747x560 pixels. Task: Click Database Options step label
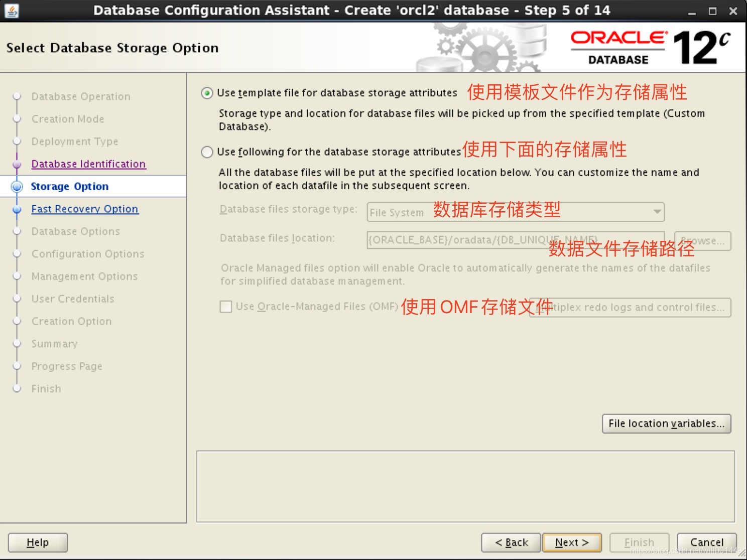pyautogui.click(x=76, y=231)
